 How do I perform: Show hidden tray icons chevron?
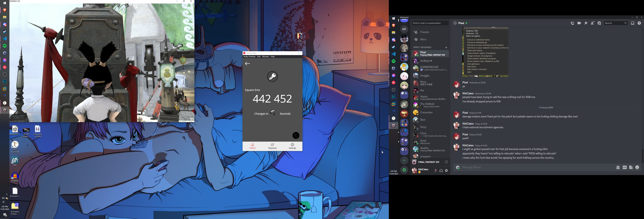point(7,194)
